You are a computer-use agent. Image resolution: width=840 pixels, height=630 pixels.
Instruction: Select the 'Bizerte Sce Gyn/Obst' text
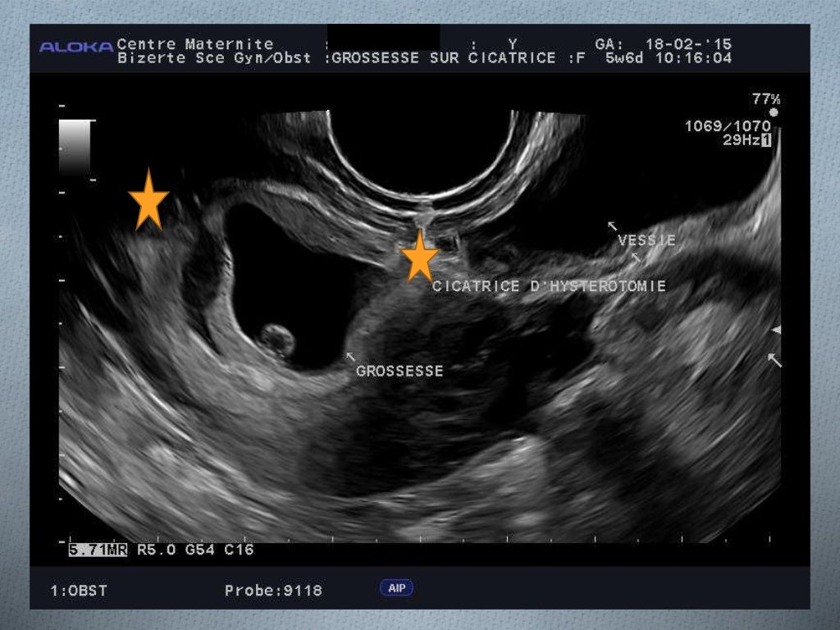click(214, 58)
